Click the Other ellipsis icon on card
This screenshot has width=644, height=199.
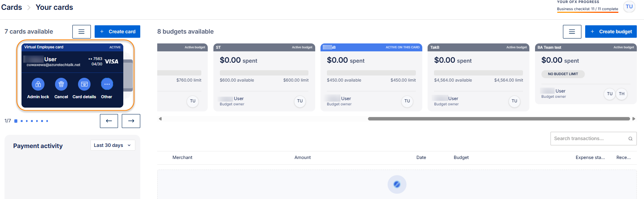click(107, 84)
